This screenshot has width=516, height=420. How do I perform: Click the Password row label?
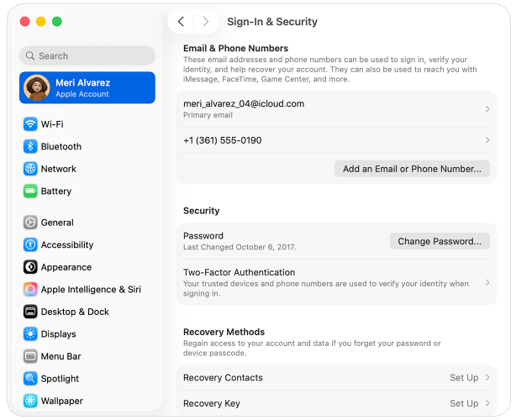(203, 235)
